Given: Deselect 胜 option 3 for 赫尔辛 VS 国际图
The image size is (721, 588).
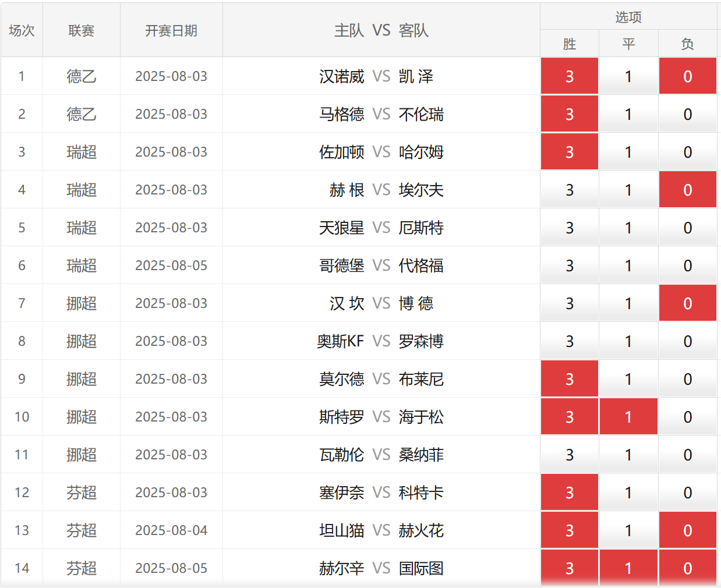Looking at the screenshot, I should click(x=570, y=568).
